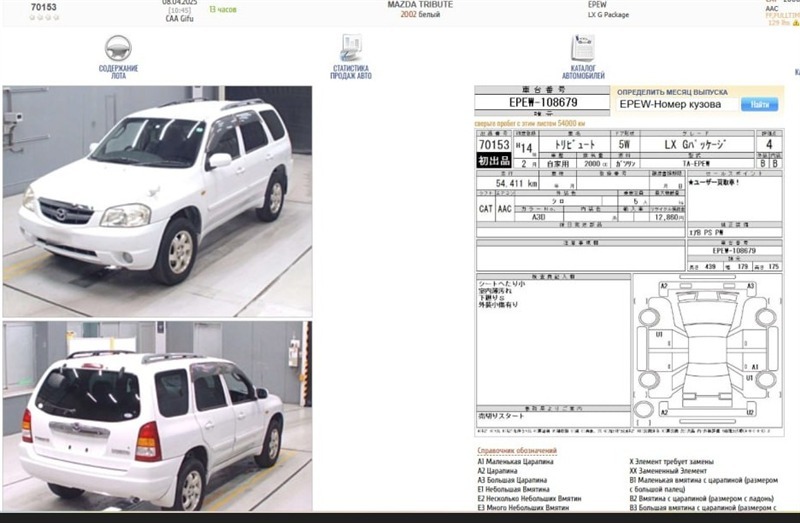Open the front view photo of the white Mazda
Image resolution: width=800 pixels, height=523 pixels.
tap(157, 202)
